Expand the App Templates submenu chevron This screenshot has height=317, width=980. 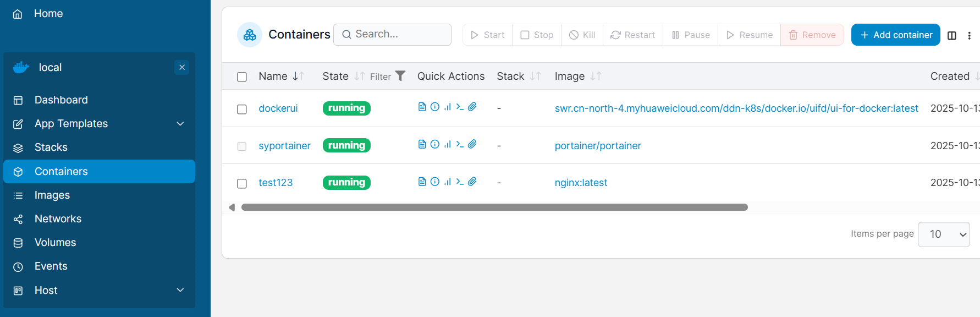(180, 123)
